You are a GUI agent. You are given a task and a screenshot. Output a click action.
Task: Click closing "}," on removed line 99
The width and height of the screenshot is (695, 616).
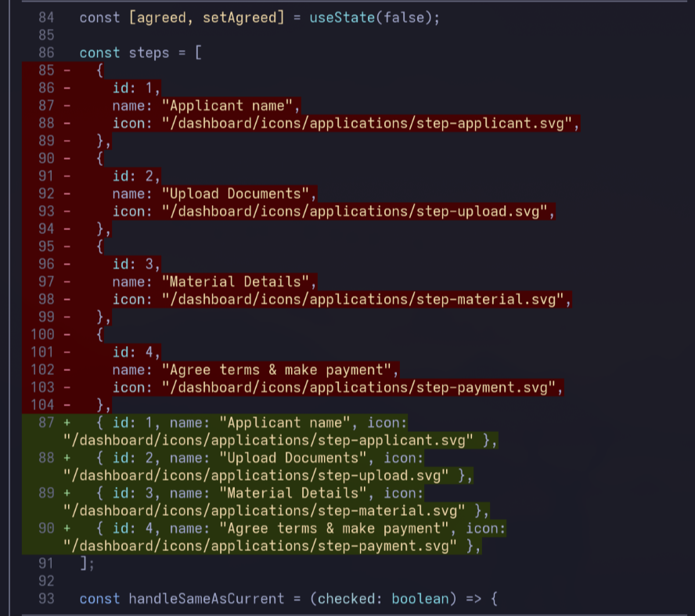[104, 317]
